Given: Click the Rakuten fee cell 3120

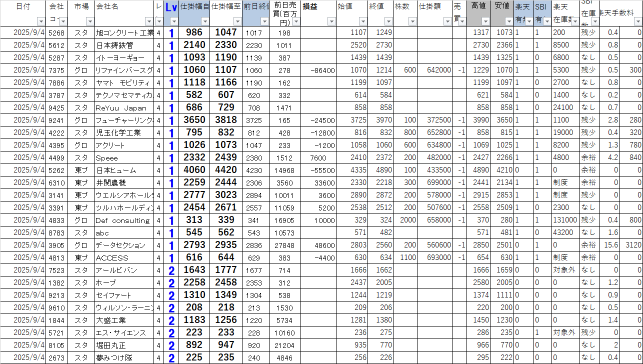Looking at the screenshot, I should pos(631,245).
